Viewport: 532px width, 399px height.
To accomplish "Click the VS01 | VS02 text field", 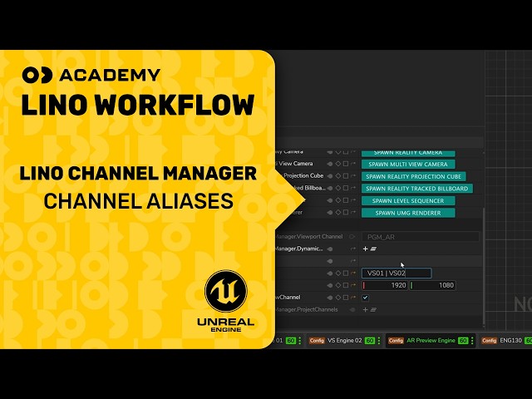I will point(397,273).
